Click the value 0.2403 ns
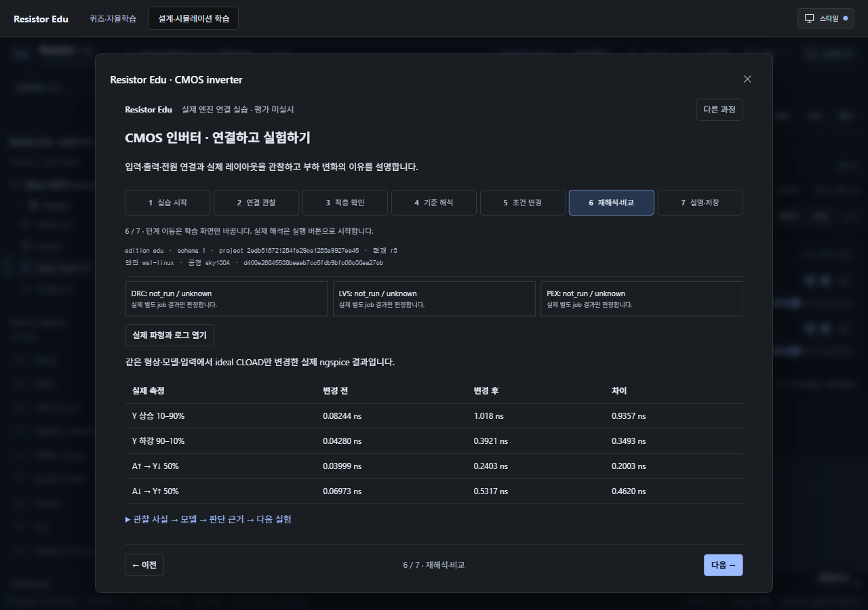 491,466
